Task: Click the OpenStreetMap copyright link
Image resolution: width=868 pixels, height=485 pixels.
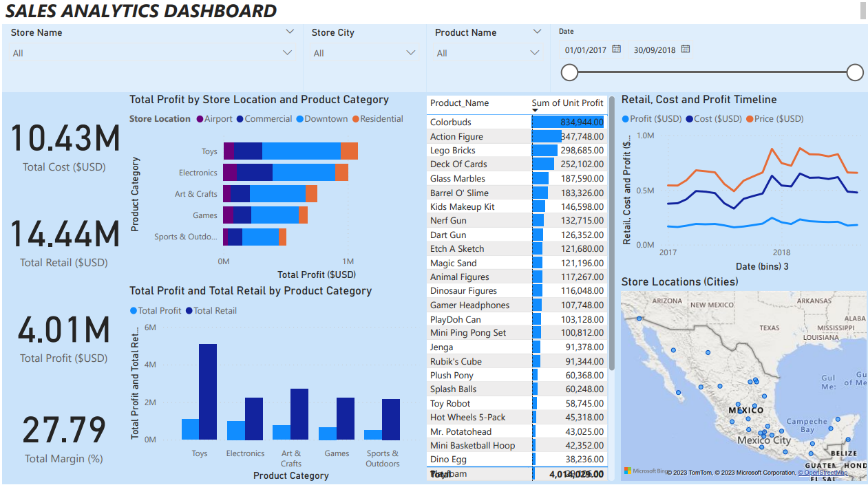Action: (x=823, y=472)
